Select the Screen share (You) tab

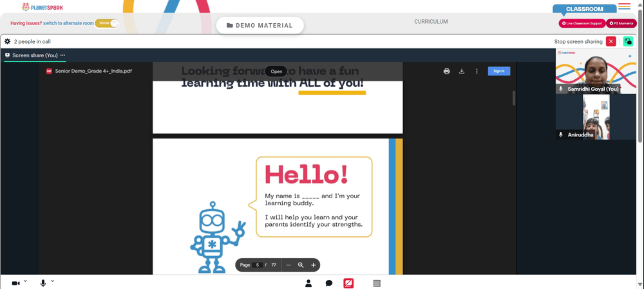[x=35, y=55]
